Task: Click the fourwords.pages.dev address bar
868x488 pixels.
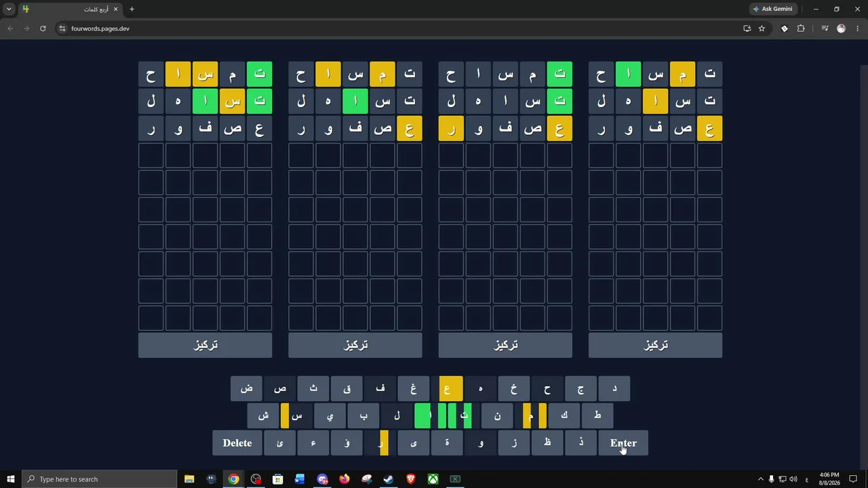Action: (x=400, y=28)
